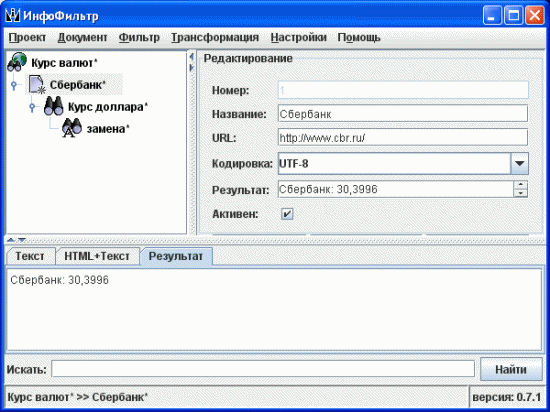This screenshot has width=550, height=412.
Task: Click the horizontal divider up arrow
Action: pyautogui.click(x=11, y=240)
